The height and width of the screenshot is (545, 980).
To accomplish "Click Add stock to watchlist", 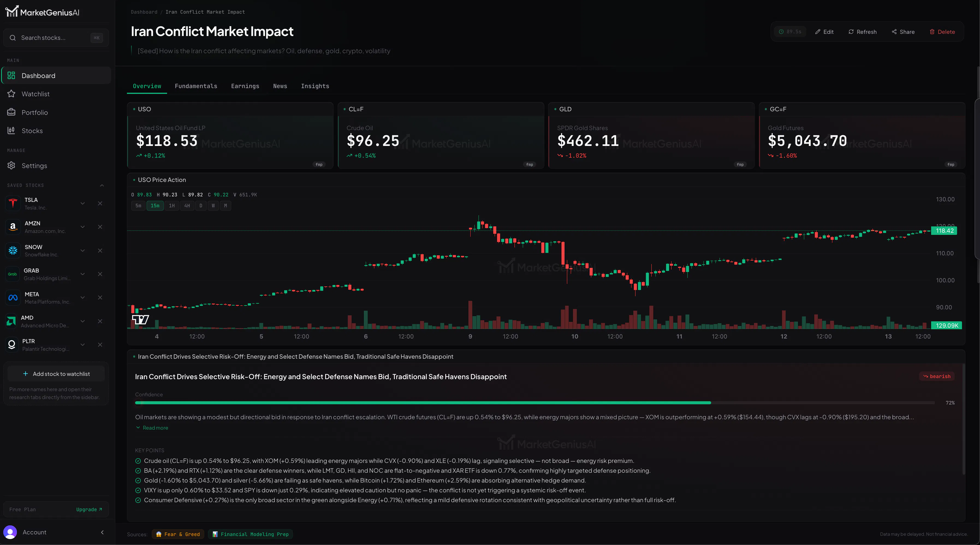I will 56,374.
